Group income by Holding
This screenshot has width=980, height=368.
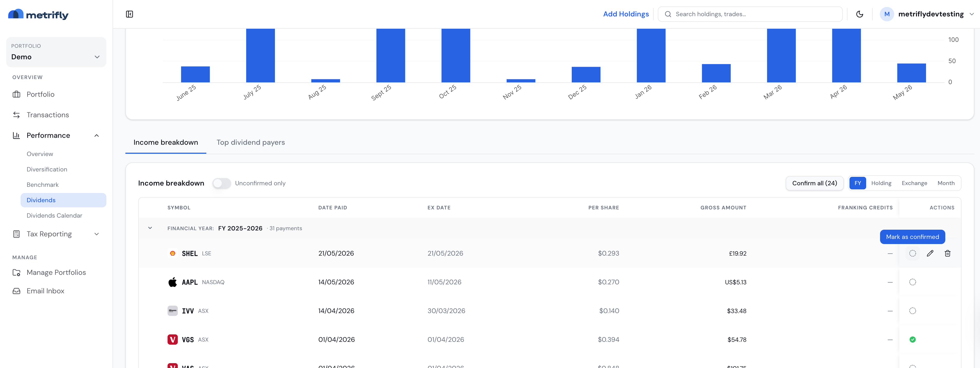[881, 183]
